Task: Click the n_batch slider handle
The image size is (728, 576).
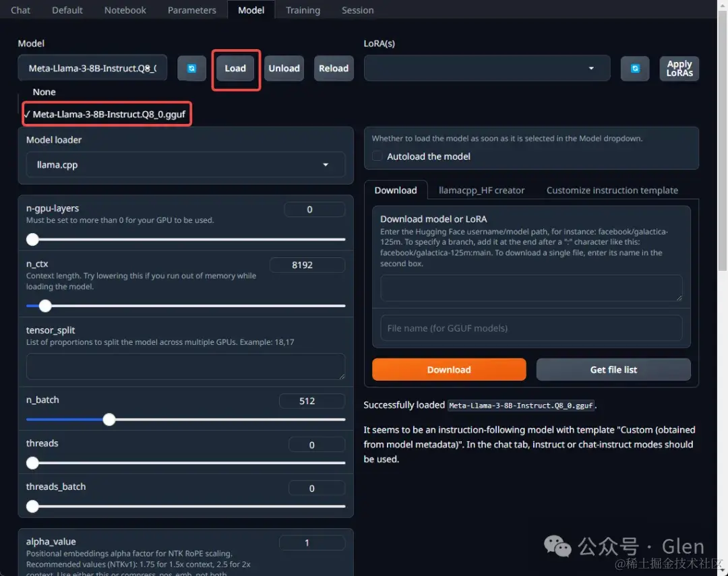Action: click(109, 420)
